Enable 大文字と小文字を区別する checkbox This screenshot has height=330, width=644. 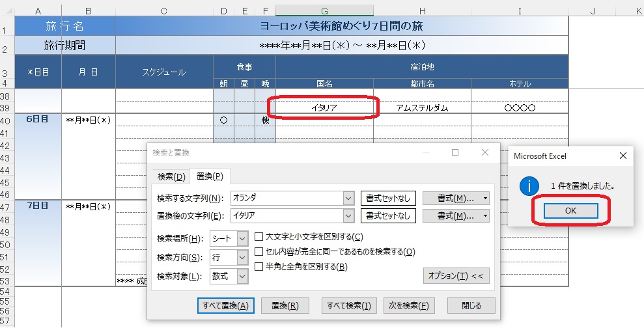(259, 237)
